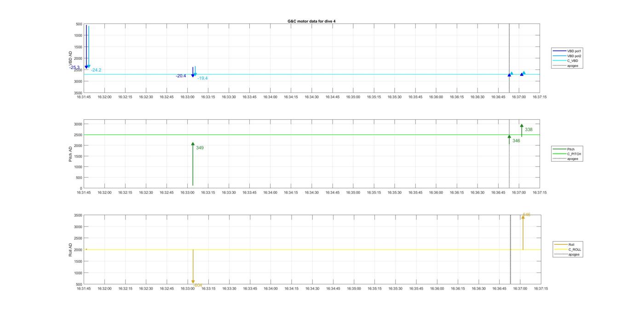Image resolution: width=644 pixels, height=319 pixels.
Task: Click the '-24.2' data label
Action: point(96,70)
